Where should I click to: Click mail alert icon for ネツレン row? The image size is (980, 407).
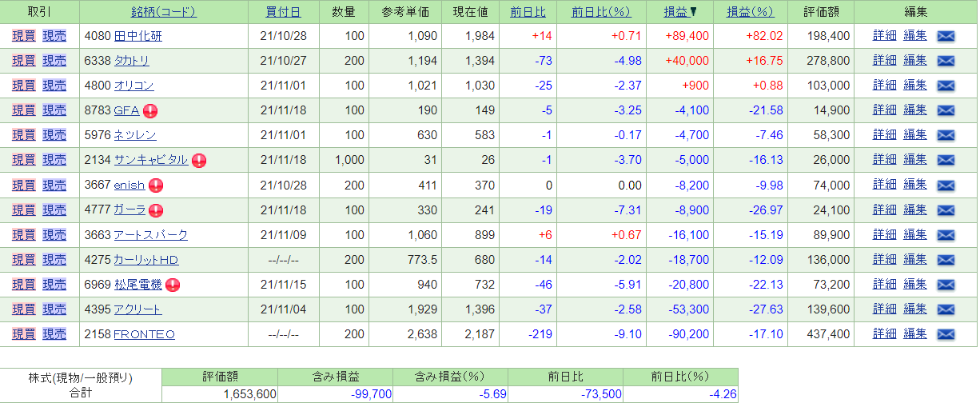[946, 135]
